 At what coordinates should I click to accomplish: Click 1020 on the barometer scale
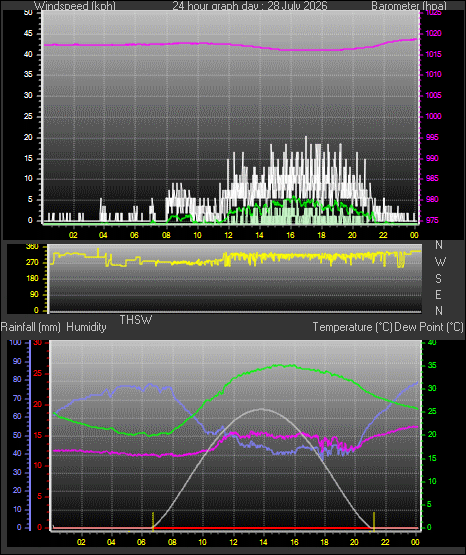pos(433,34)
